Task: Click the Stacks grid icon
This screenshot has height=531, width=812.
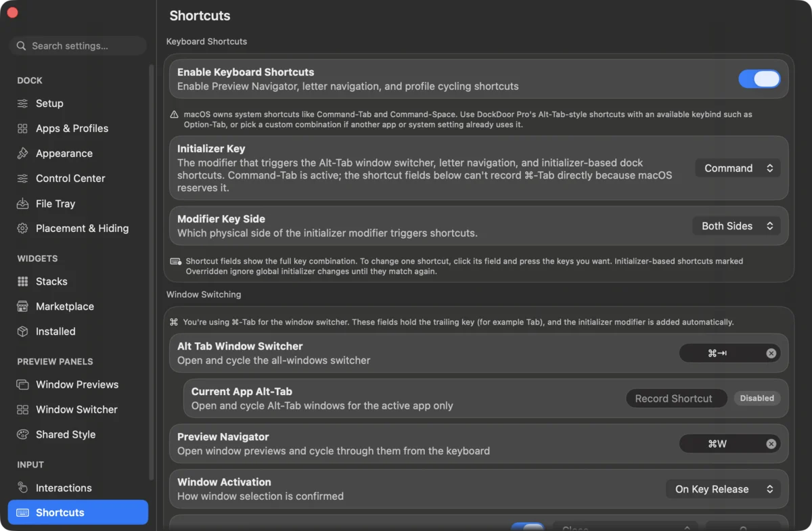Action: coord(22,281)
